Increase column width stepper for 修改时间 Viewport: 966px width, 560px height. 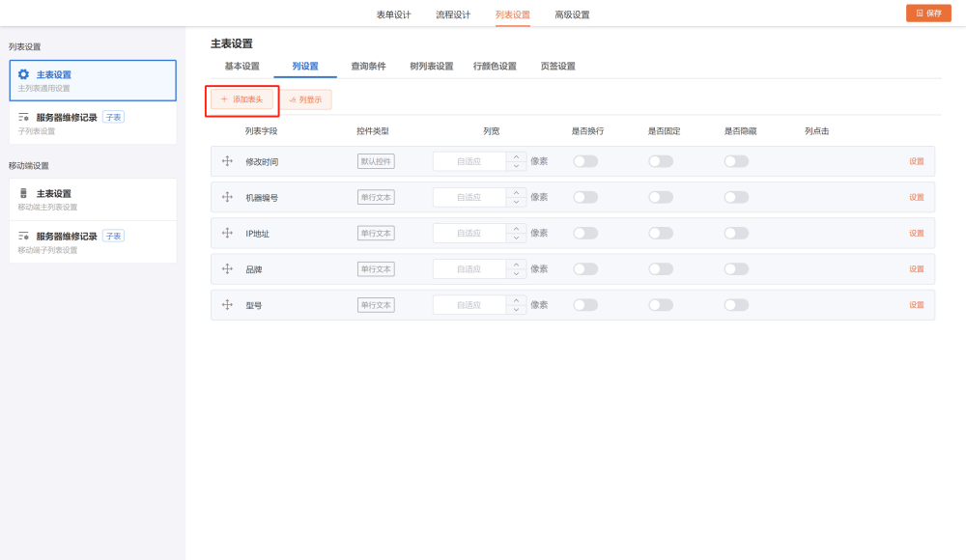tap(517, 156)
